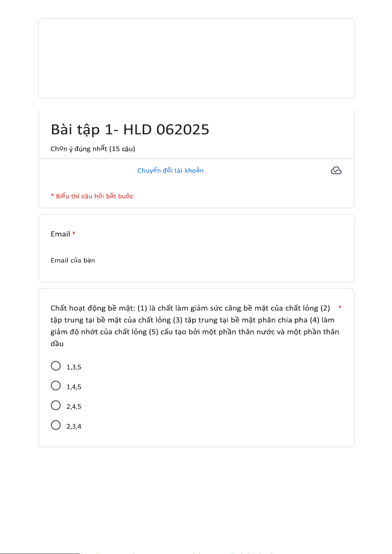Image resolution: width=392 pixels, height=554 pixels.
Task: Choose the radio button for 1,4,5
Action: 56,386
